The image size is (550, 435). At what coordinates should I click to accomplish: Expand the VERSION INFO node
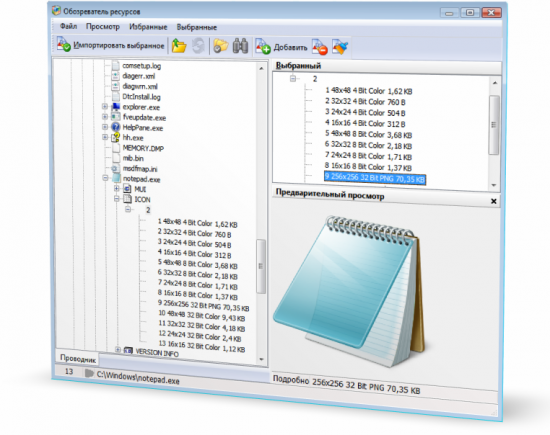coord(118,350)
